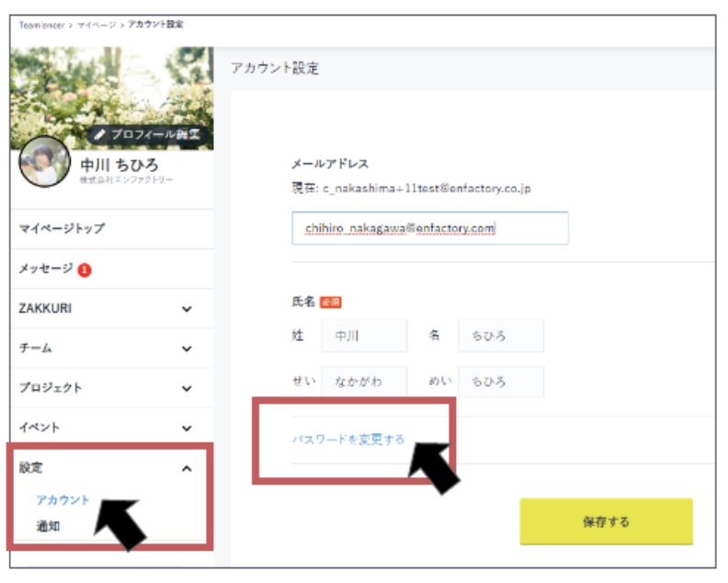Screen dimensions: 728x583
Task: Click the 姓 (last name) field
Action: (x=364, y=337)
